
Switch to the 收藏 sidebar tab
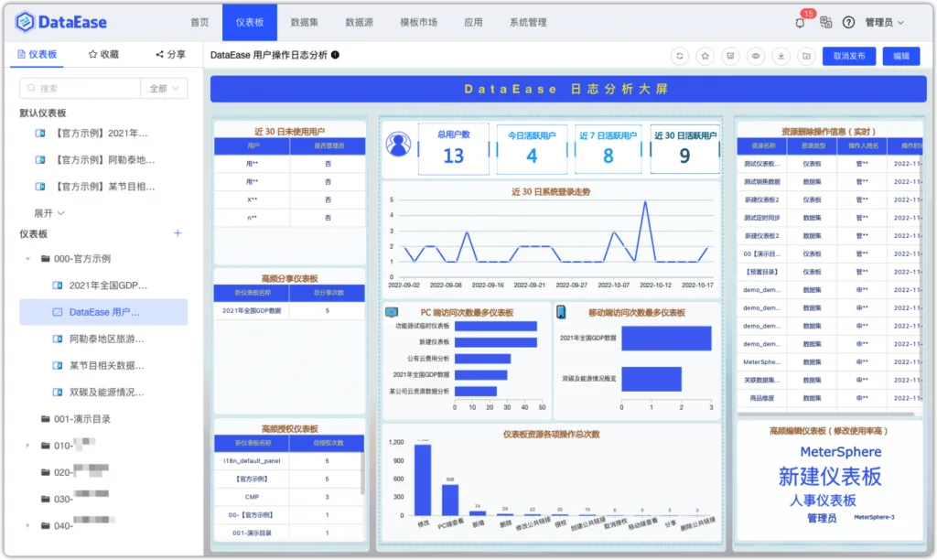coord(104,54)
